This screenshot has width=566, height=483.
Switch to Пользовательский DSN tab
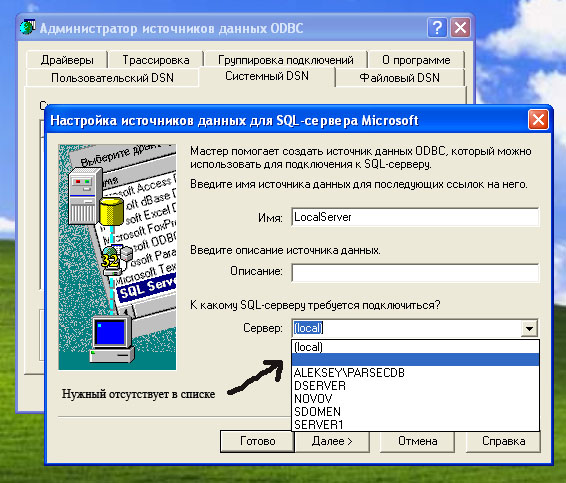tap(112, 78)
